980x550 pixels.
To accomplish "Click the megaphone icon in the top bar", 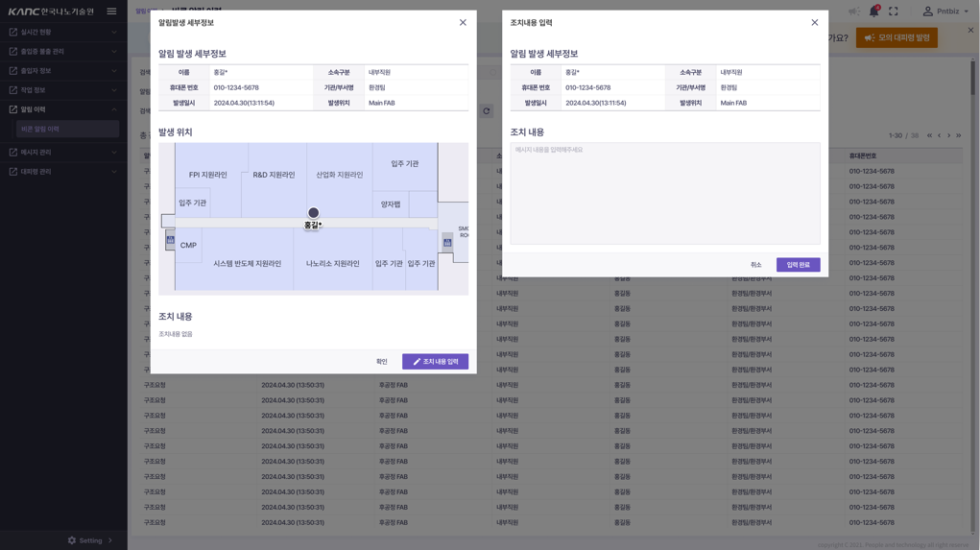I will 853,12.
